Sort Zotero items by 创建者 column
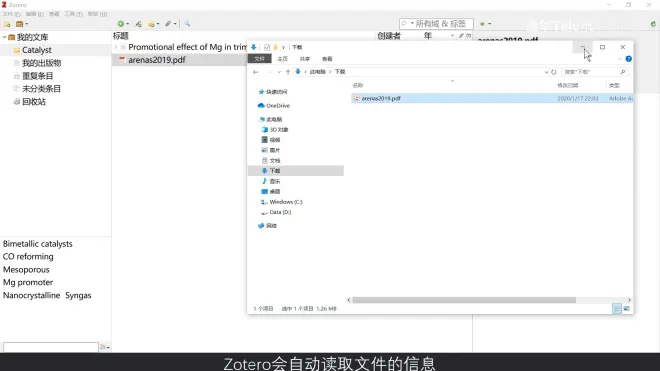This screenshot has height=371, width=660. pyautogui.click(x=389, y=36)
